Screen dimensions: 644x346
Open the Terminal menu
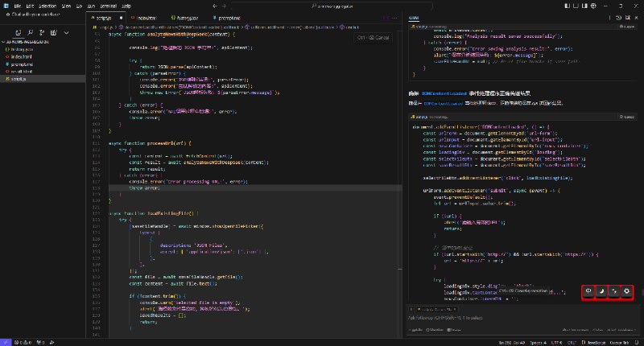point(109,6)
